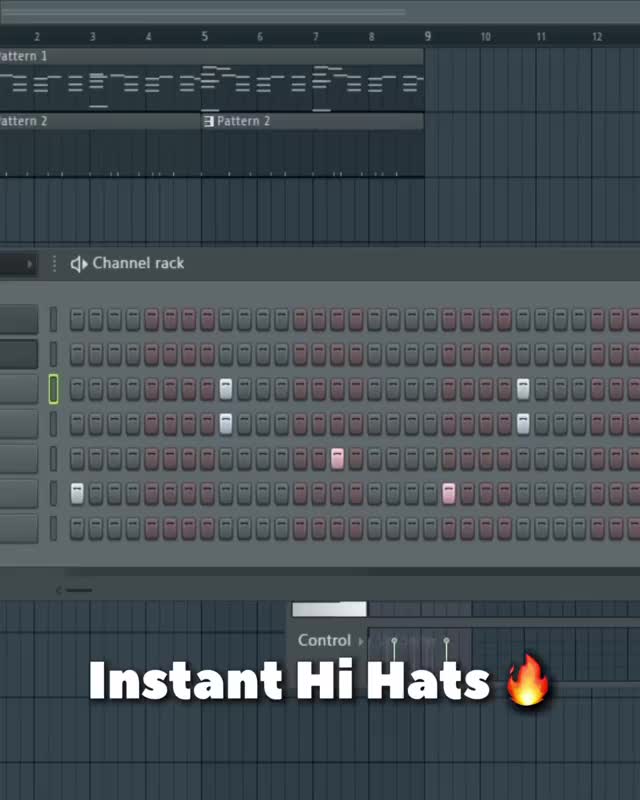Enable step 1 on the fifth channel row
This screenshot has width=640, height=800.
click(x=77, y=458)
